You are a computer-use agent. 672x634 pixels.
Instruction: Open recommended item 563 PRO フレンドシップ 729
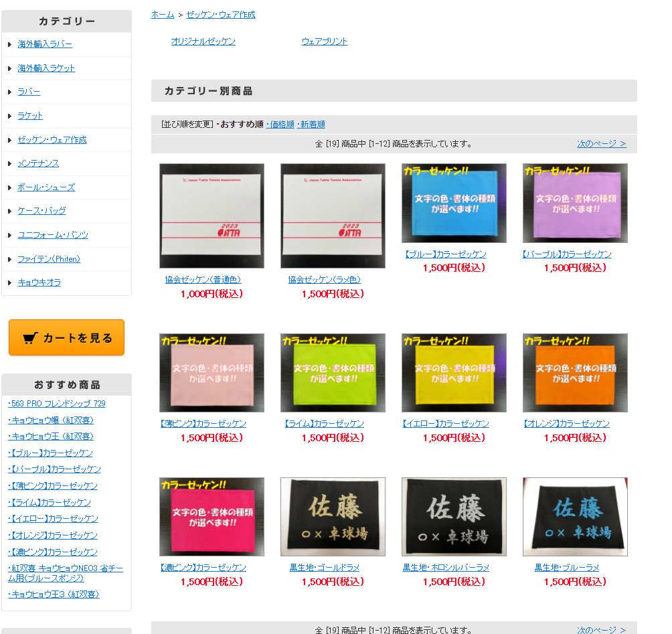pos(58,404)
